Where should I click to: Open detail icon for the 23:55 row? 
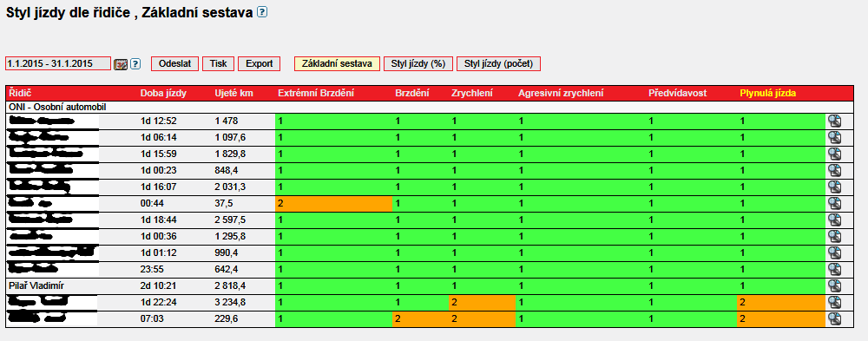coord(834,270)
